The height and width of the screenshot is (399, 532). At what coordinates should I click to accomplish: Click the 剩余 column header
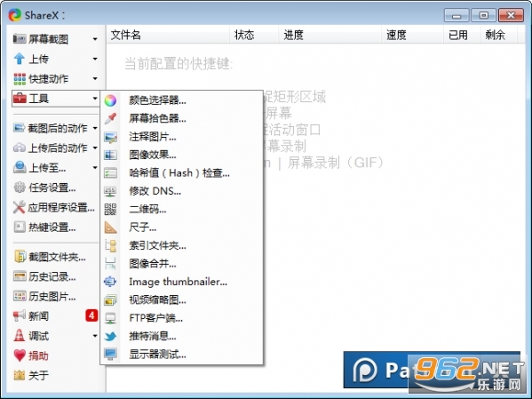pos(499,35)
